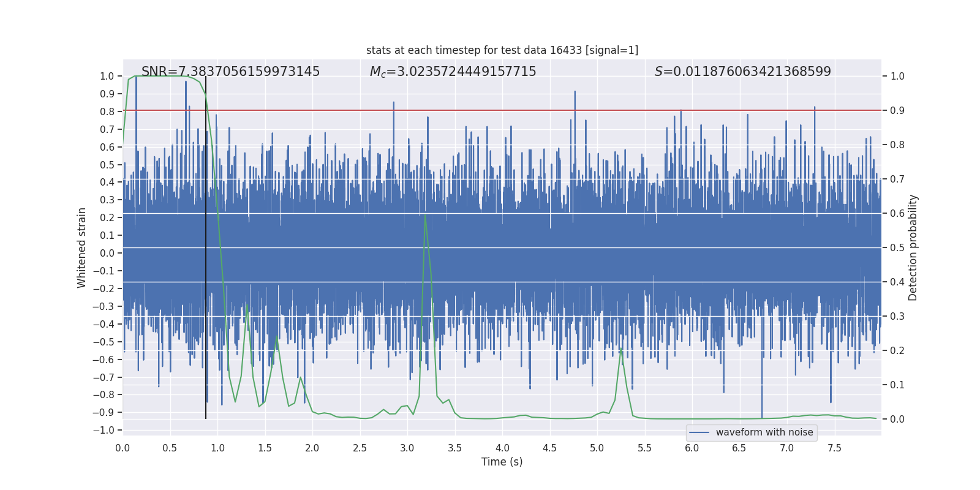Click the right axis tick label 0.9

click(x=897, y=111)
